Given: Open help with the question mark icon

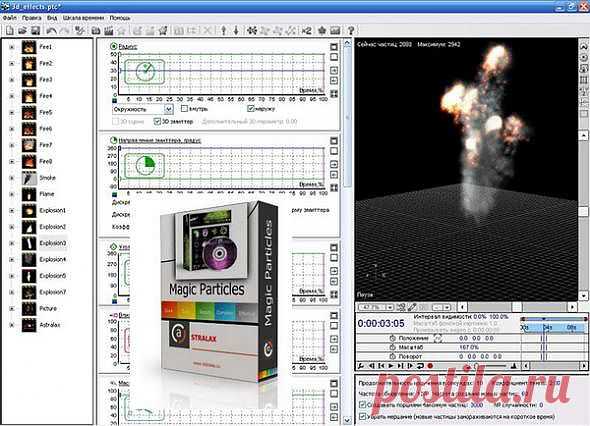Looking at the screenshot, I should click(351, 30).
